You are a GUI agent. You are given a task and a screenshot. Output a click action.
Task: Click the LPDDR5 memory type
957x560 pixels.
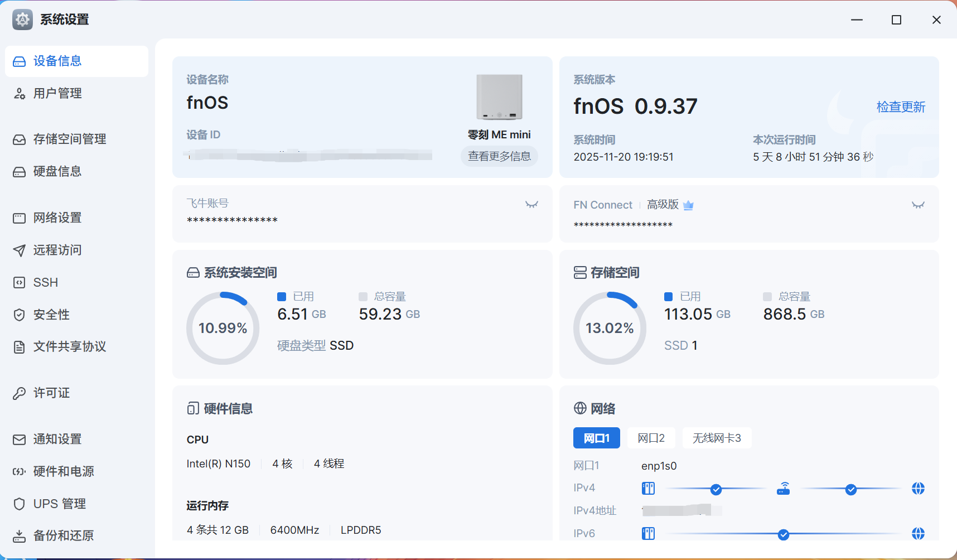pos(361,530)
